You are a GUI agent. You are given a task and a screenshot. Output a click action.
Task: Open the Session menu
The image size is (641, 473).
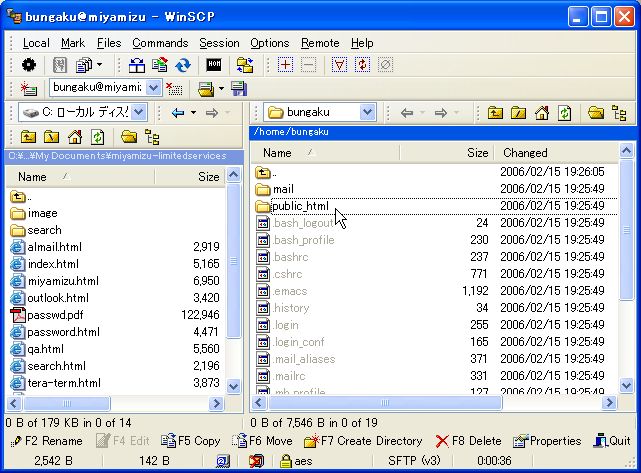(219, 43)
